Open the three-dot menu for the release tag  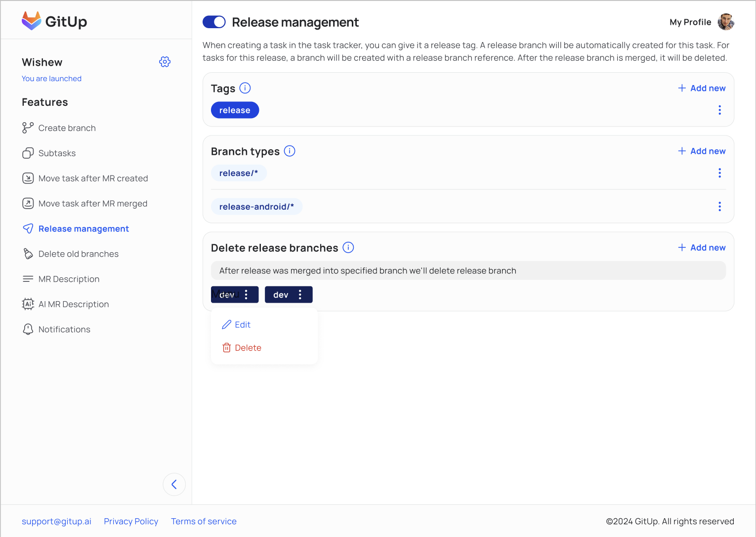pyautogui.click(x=720, y=110)
